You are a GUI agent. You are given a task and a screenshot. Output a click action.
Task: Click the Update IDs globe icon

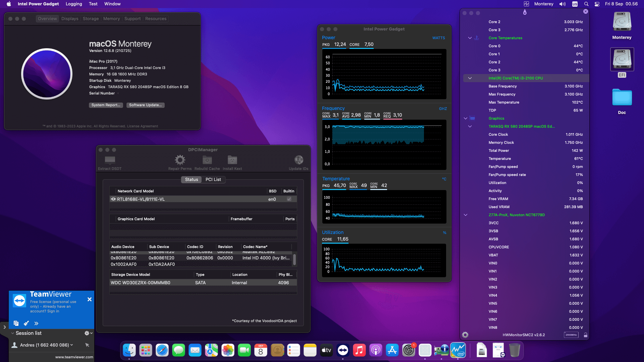299,160
